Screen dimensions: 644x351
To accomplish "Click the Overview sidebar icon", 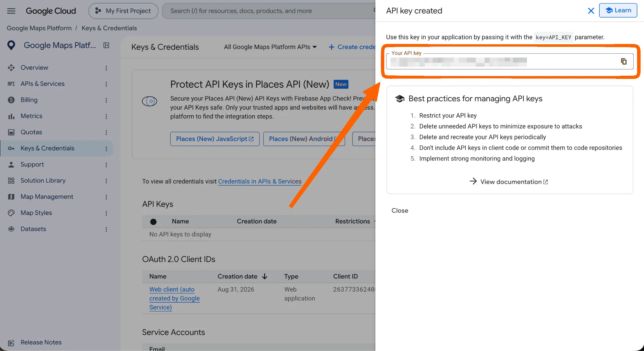I will click(11, 68).
